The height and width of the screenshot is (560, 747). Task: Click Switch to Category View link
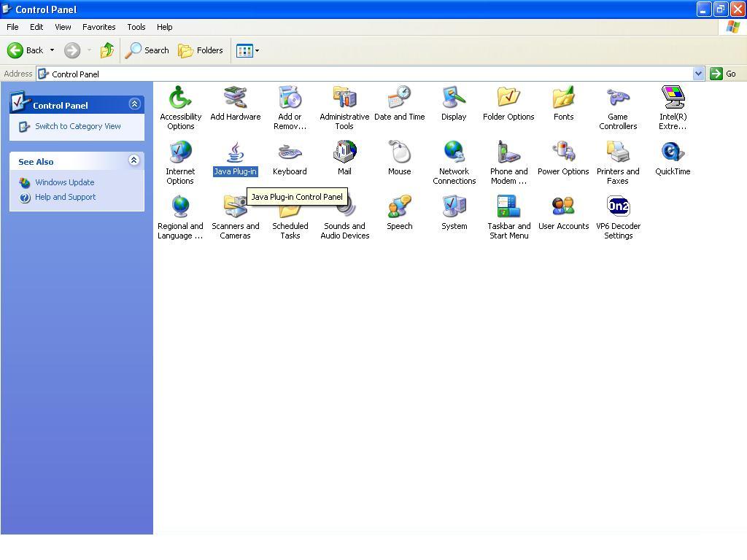coord(78,126)
